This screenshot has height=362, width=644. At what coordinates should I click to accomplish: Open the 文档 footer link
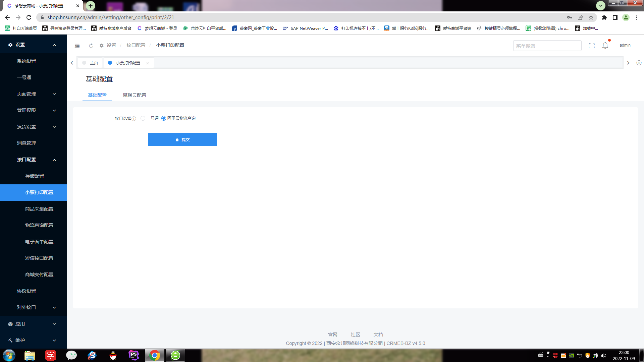coord(378,335)
